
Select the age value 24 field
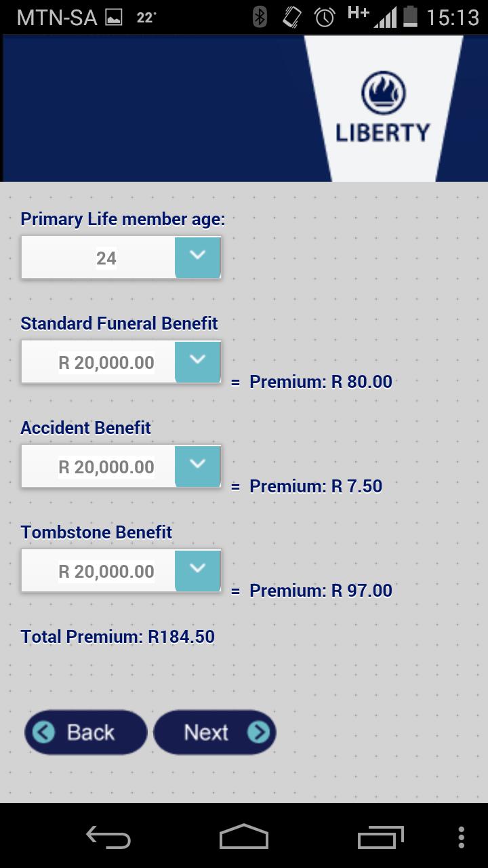99,258
